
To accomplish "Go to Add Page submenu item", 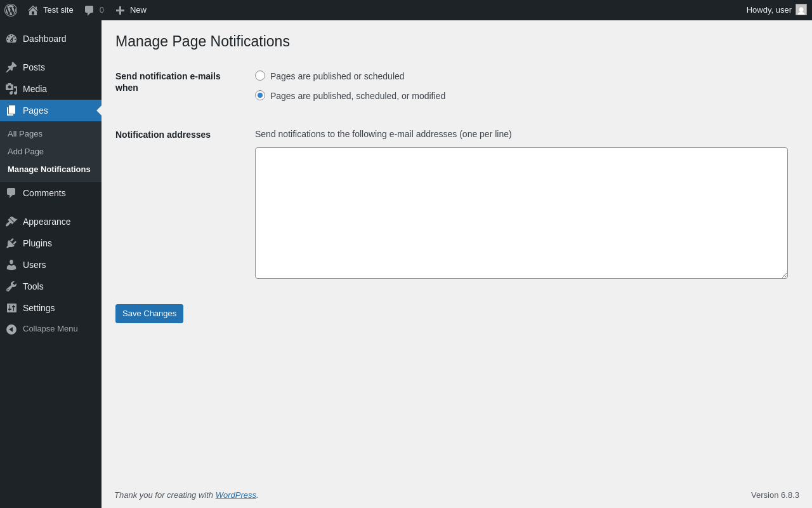I will pos(25,152).
